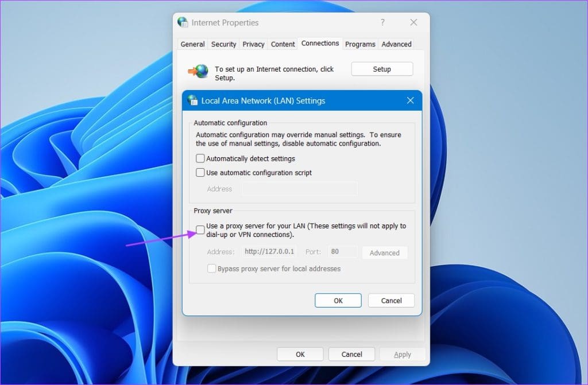Viewport: 588px width, 385px height.
Task: Click the Port input field
Action: (x=342, y=251)
